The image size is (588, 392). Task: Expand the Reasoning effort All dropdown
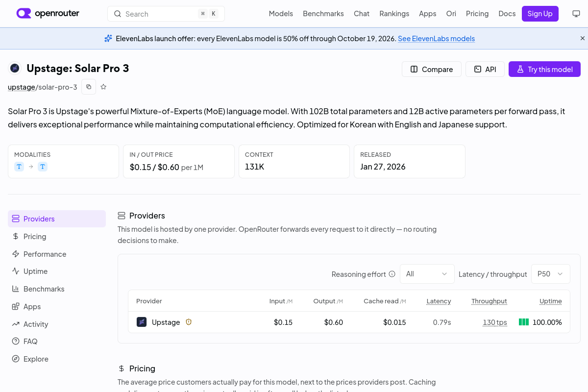point(427,274)
